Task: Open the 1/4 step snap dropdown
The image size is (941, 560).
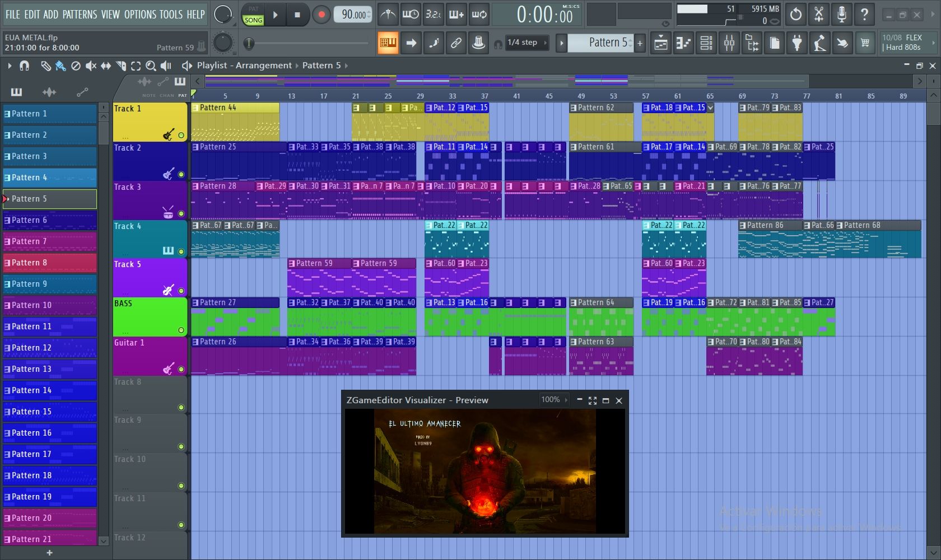Action: point(527,43)
